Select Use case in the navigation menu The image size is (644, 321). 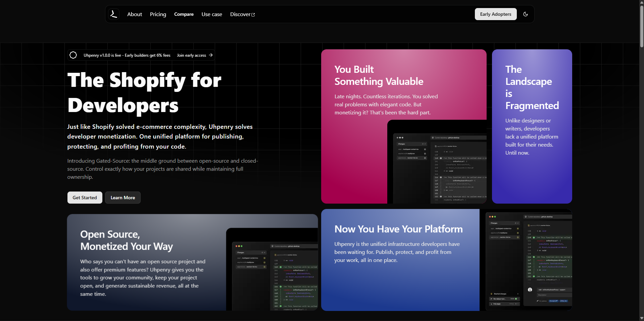211,14
